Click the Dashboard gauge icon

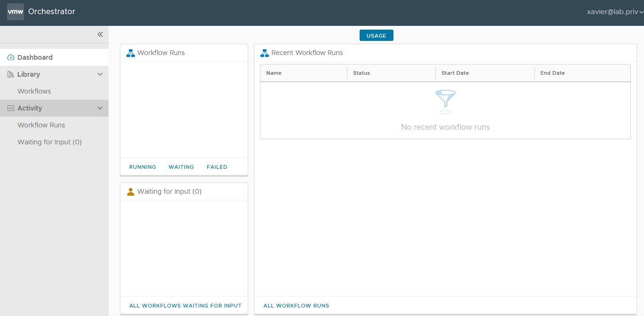pyautogui.click(x=11, y=57)
